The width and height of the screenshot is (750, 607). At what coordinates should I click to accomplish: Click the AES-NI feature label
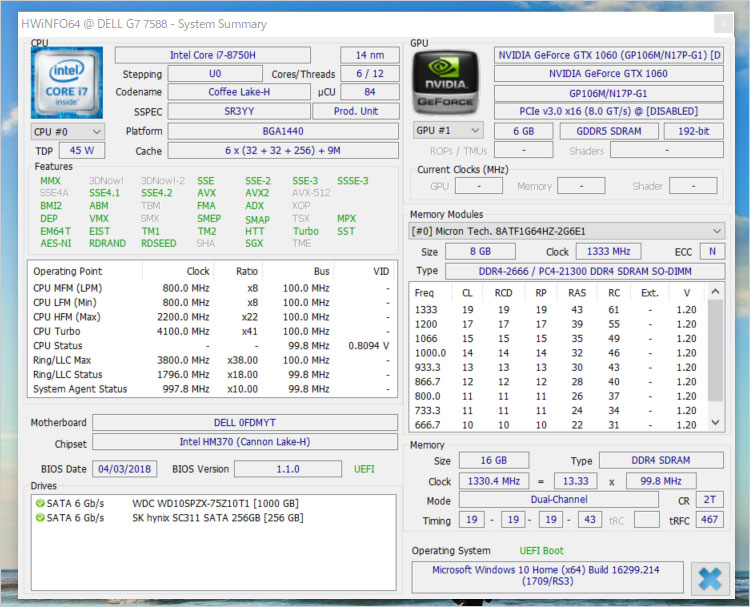pos(55,243)
